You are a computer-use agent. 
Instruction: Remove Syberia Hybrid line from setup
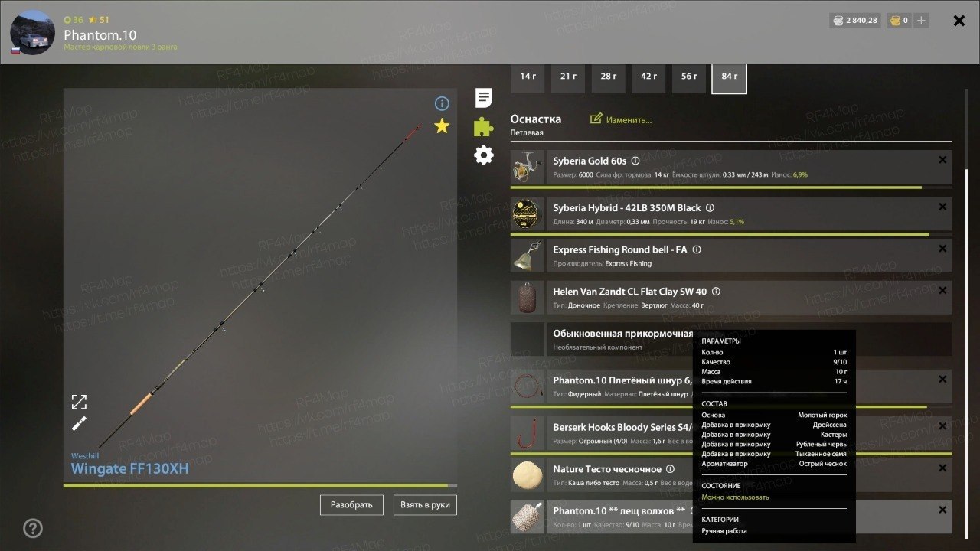(942, 207)
